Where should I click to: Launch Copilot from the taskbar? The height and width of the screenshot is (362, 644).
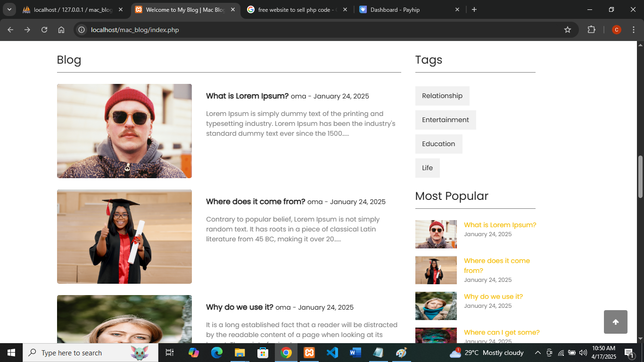[194, 353]
